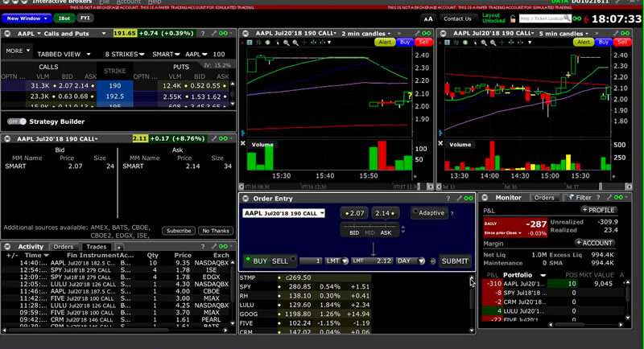Open wrench settings on Order Entry panel
Viewport: 644px width, 349px height.
click(x=459, y=198)
